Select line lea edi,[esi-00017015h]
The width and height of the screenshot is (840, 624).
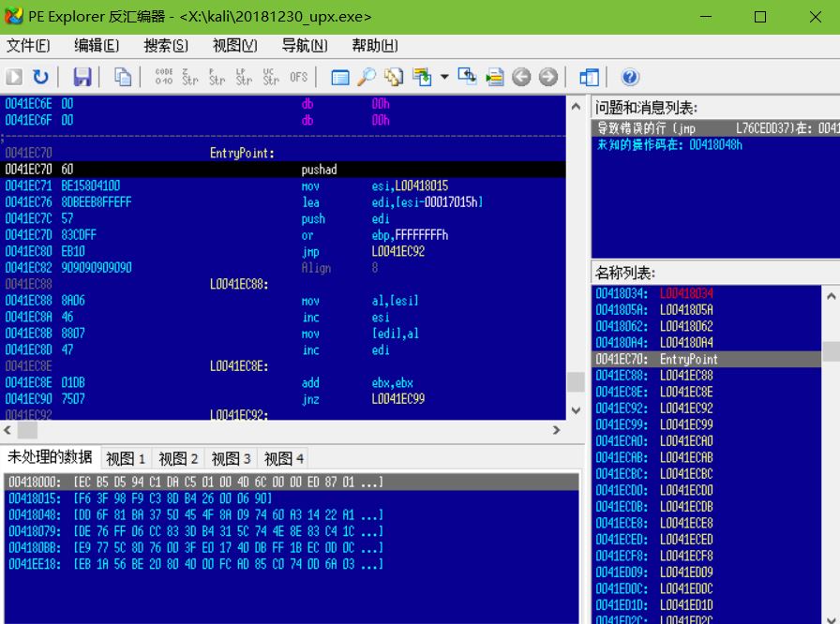(284, 202)
